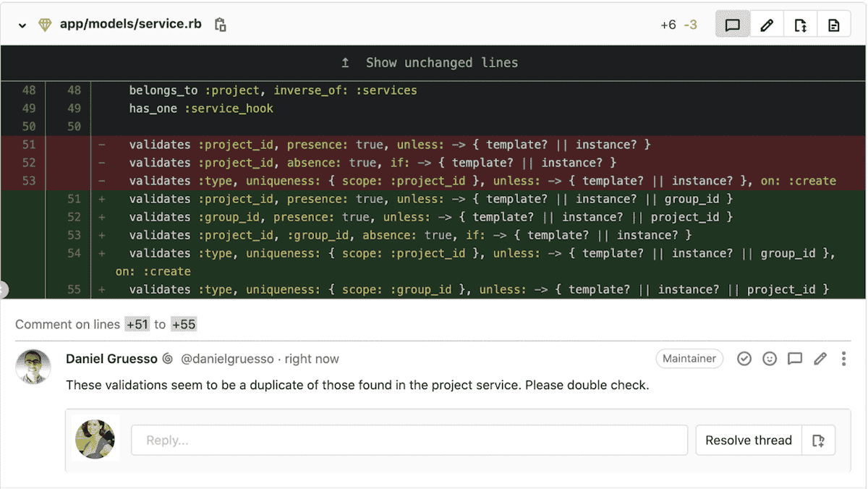The height and width of the screenshot is (489, 868).
Task: Edit the service.rb file using the pencil icon
Action: 767,24
